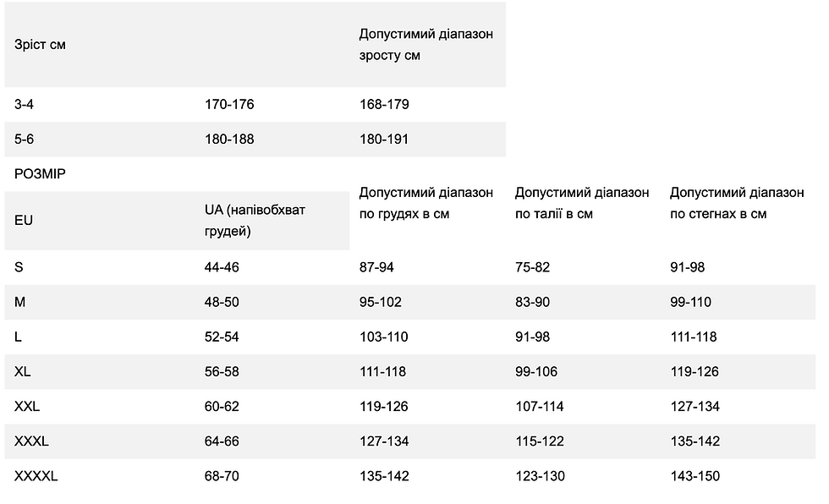Select the 143-150 hips range cell
This screenshot has height=504, width=829.
pos(694,476)
